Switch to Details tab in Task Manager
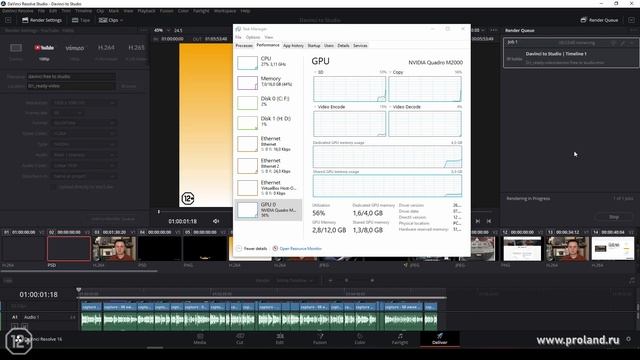 point(343,46)
